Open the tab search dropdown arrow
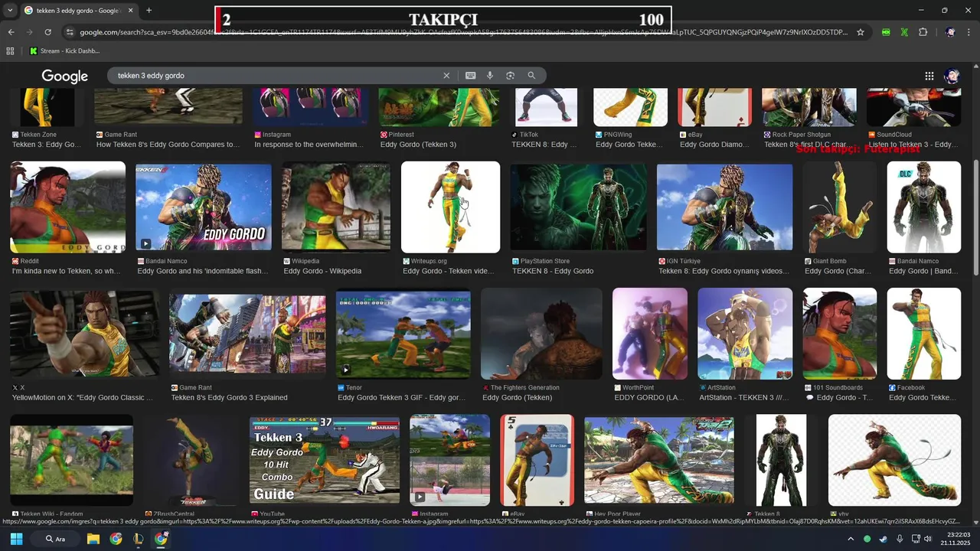This screenshot has height=551, width=980. [x=10, y=10]
